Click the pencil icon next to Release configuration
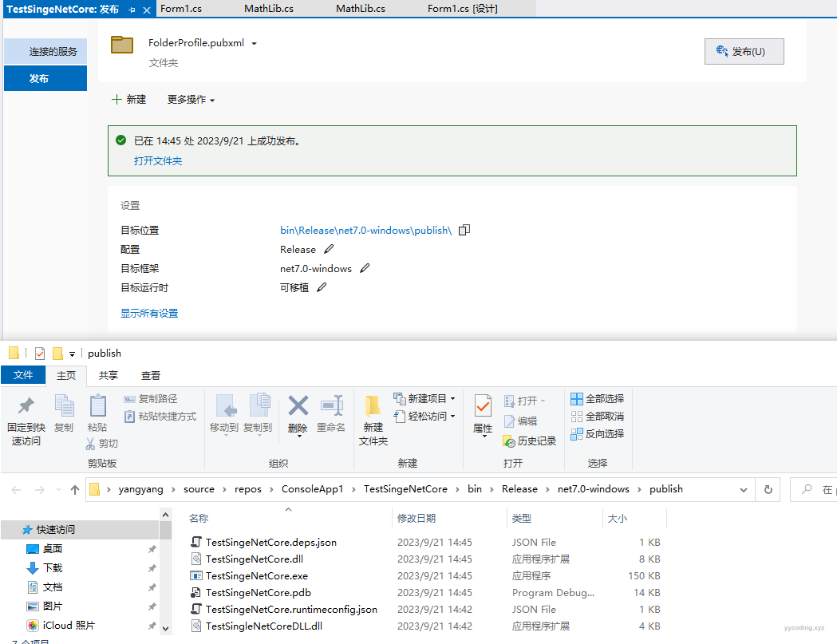Viewport: 837px width, 644px height. click(329, 249)
